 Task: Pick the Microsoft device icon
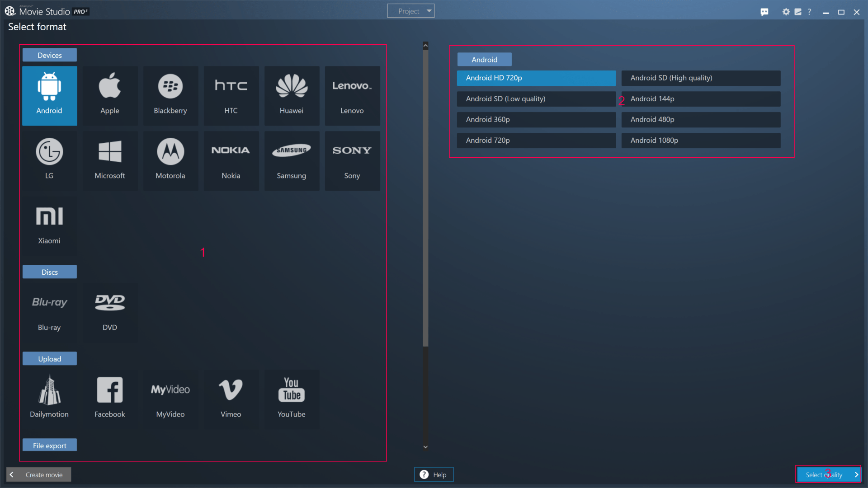tap(110, 161)
